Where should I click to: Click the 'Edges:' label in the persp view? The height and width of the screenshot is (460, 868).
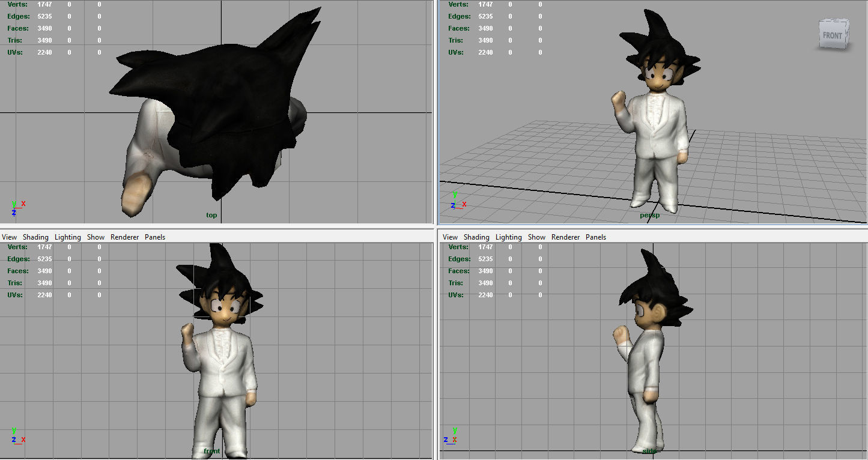tap(459, 16)
